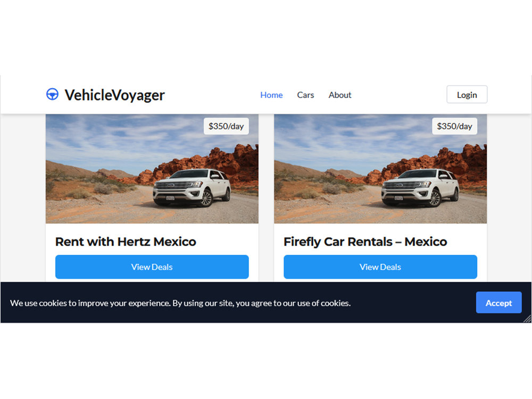Click the $350/day badge on Hertz card
The width and height of the screenshot is (532, 399).
point(226,126)
